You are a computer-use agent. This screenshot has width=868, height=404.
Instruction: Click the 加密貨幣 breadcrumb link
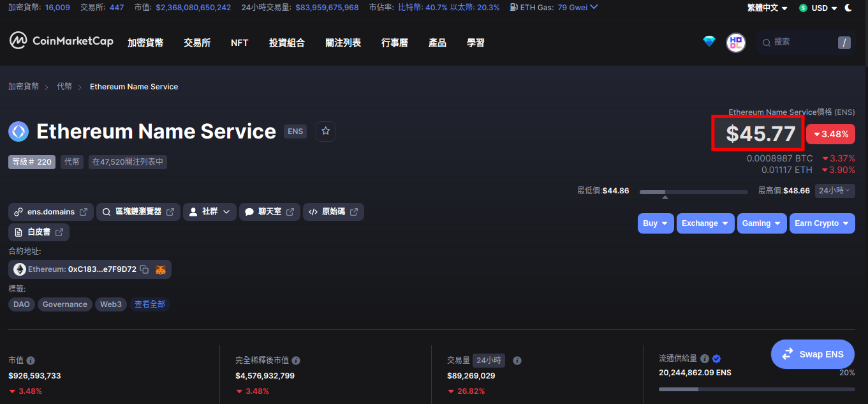24,86
